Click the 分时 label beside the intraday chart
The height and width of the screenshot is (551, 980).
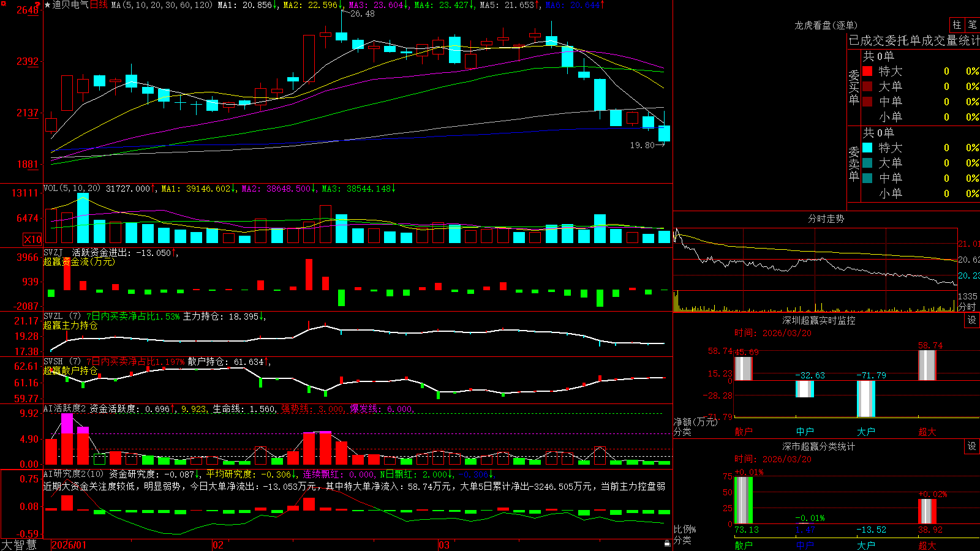pos(967,307)
